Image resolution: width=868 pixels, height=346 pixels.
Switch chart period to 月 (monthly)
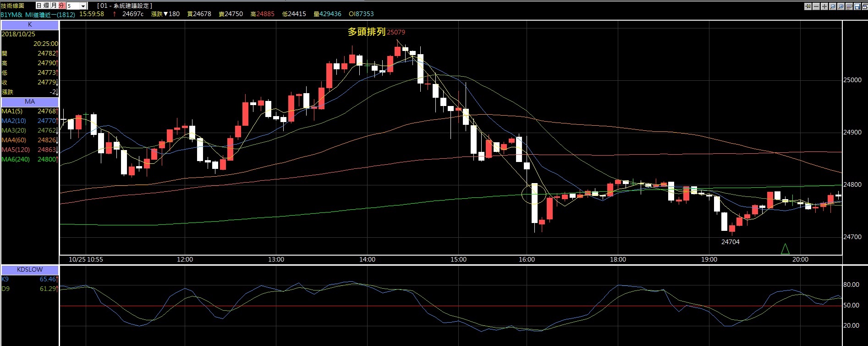coord(54,6)
